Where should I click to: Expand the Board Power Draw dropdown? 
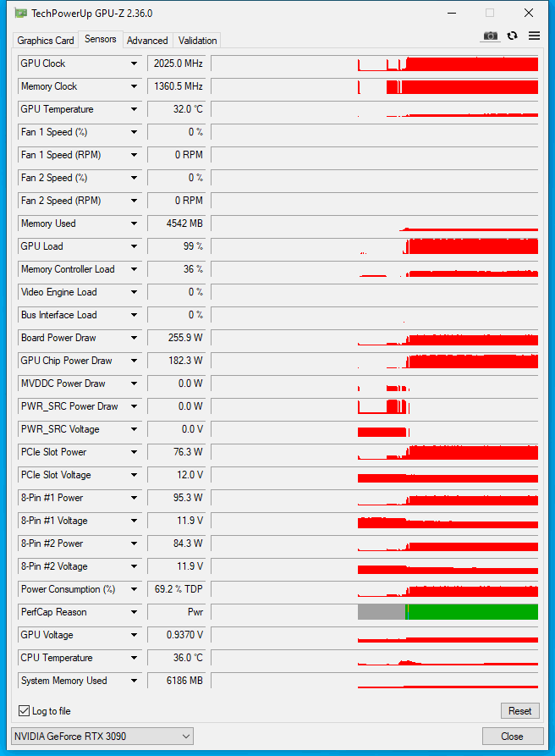(134, 338)
